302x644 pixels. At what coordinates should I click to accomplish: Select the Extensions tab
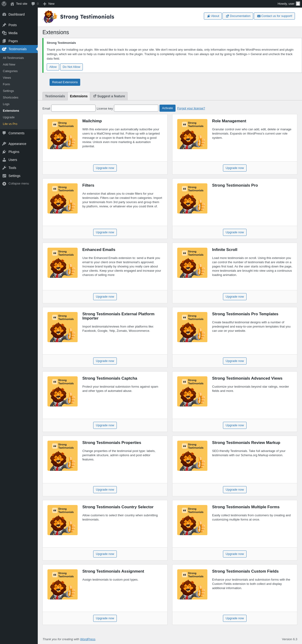79,96
